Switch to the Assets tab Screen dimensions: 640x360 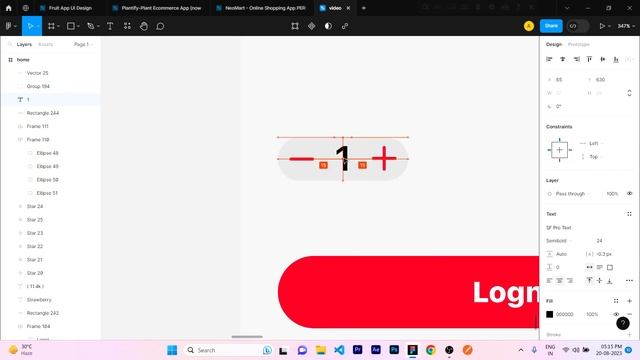(45, 44)
